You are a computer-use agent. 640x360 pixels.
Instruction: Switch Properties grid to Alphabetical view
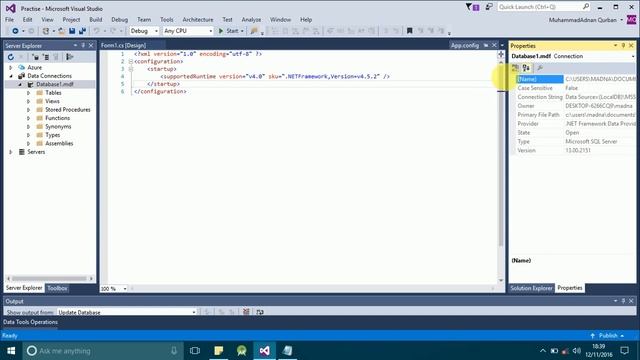point(526,68)
